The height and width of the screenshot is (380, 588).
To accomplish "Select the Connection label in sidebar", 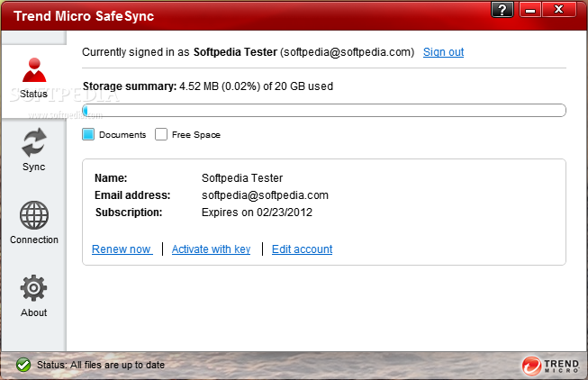I will (34, 240).
